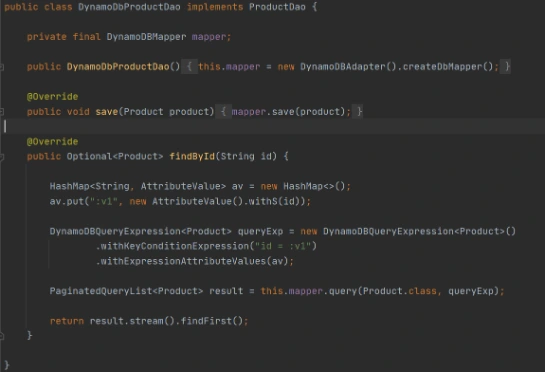The width and height of the screenshot is (545, 372).
Task: Click fold end marker at findById closing brace
Action: point(2,335)
